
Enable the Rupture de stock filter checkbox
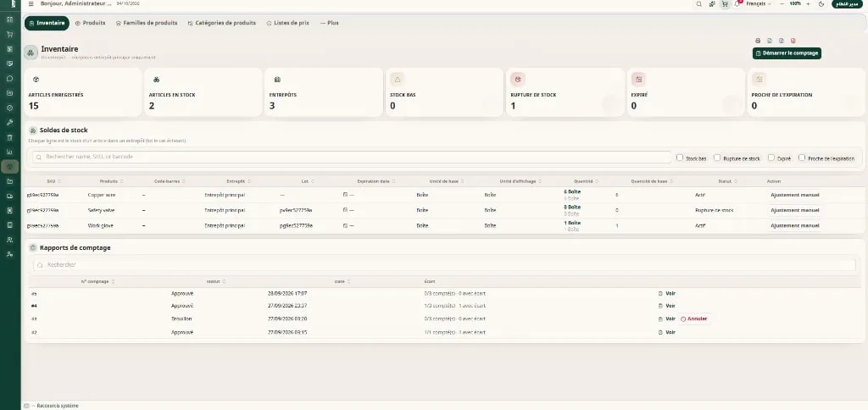click(x=717, y=158)
